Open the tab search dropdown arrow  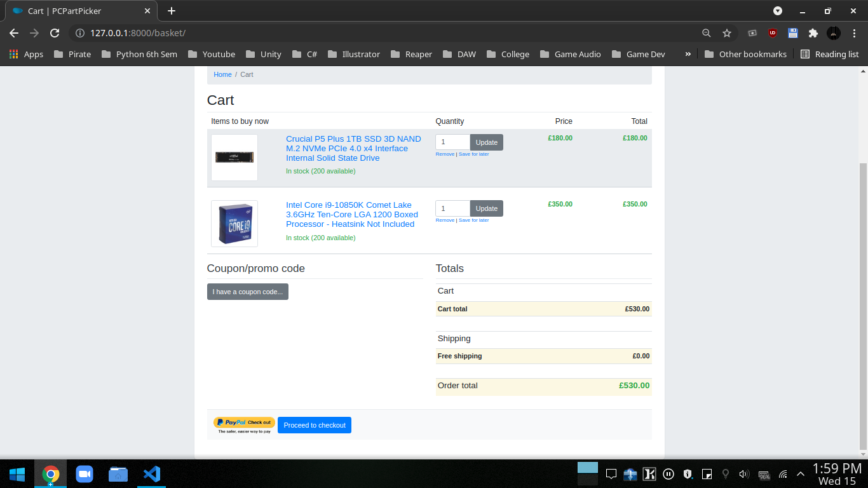tap(778, 11)
